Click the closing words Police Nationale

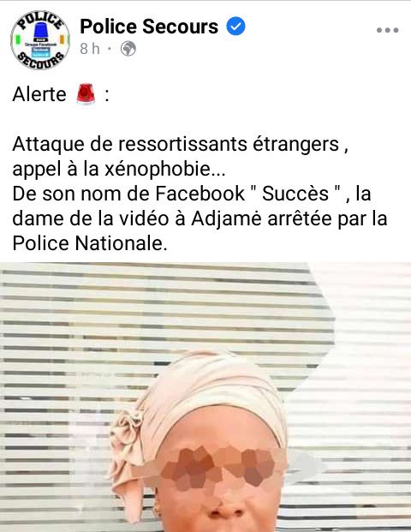point(90,243)
